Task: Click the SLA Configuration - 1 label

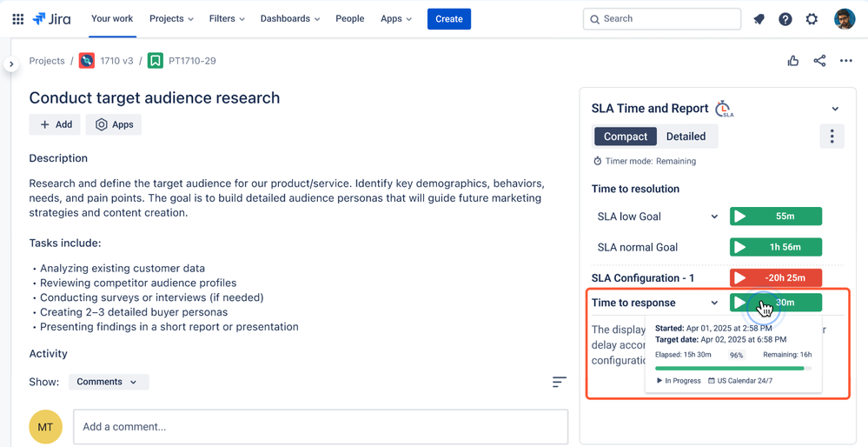Action: click(x=643, y=278)
